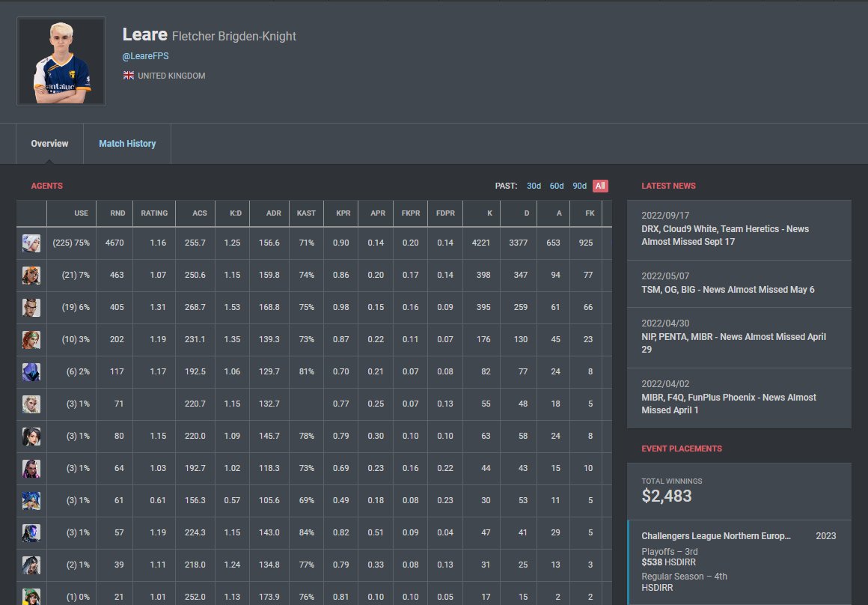Click the FDPR column header

point(445,213)
